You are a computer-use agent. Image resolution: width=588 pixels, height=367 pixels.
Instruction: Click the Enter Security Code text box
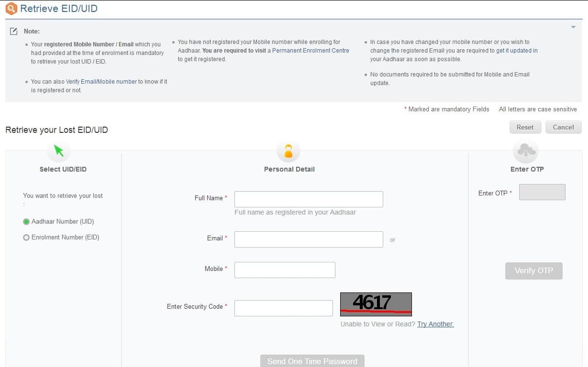point(283,308)
